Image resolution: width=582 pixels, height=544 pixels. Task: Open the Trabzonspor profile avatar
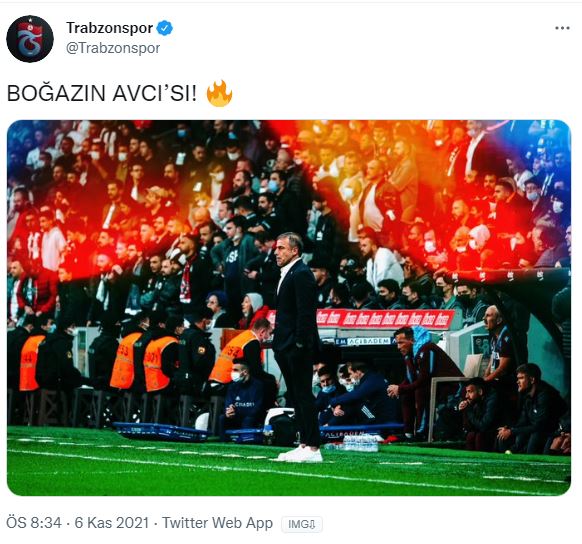pyautogui.click(x=30, y=39)
